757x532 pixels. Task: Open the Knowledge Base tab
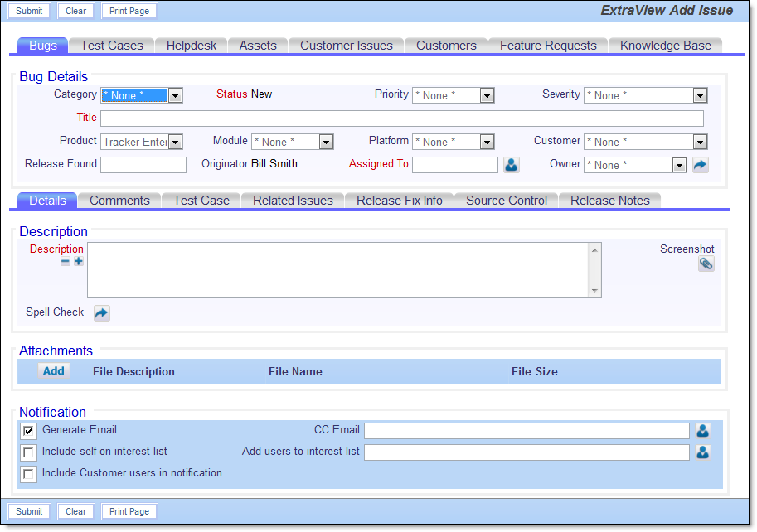[x=665, y=46]
